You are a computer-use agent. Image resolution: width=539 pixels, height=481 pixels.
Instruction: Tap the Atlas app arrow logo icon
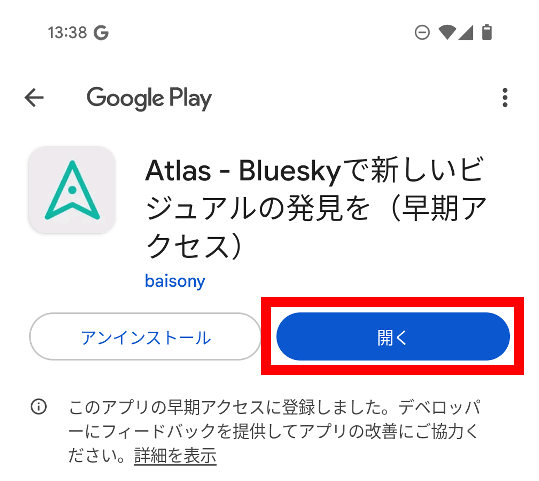[72, 190]
